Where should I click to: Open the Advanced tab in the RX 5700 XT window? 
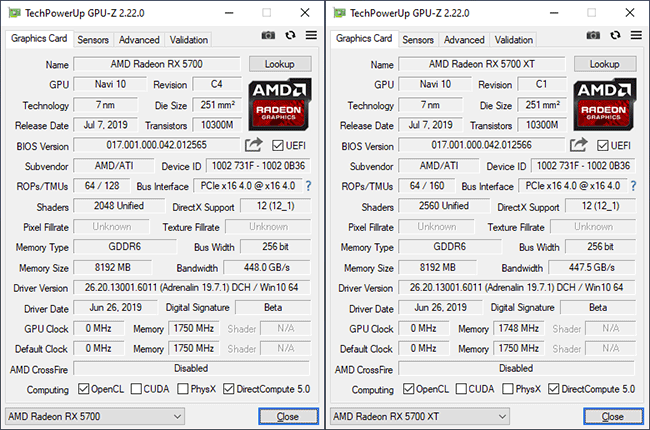464,40
